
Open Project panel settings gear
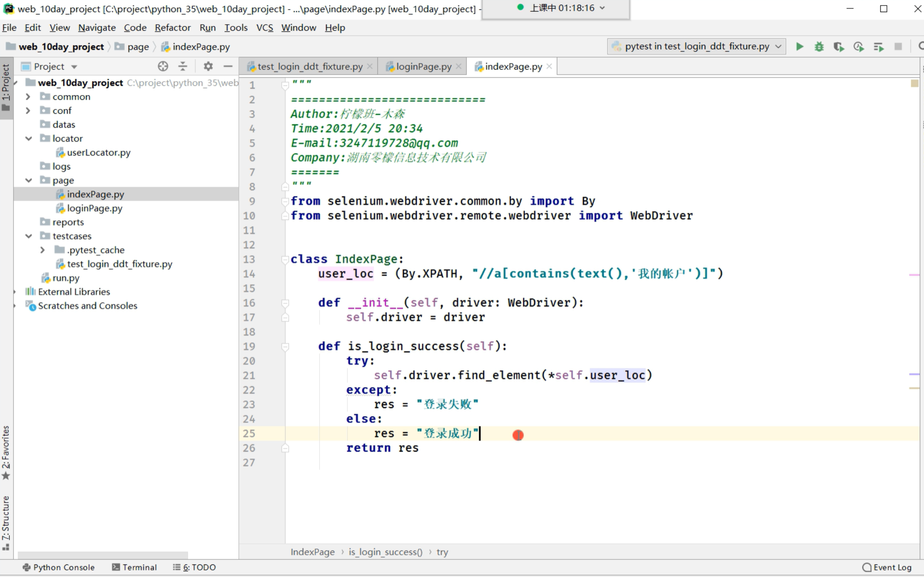coord(208,66)
